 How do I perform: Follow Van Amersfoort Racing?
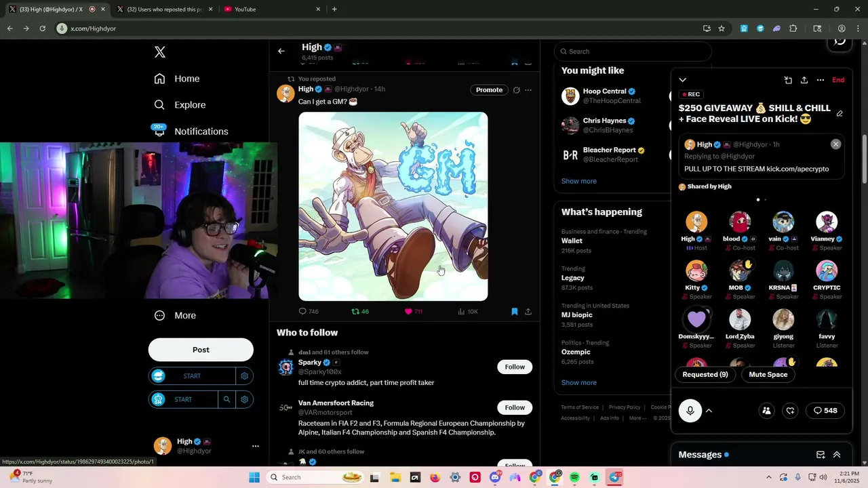[x=515, y=407]
